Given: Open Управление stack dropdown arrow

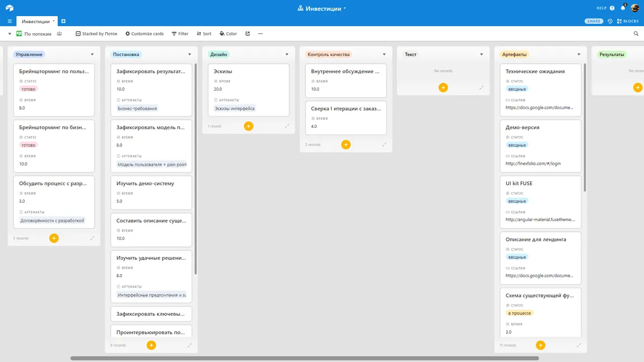Looking at the screenshot, I should [x=92, y=54].
